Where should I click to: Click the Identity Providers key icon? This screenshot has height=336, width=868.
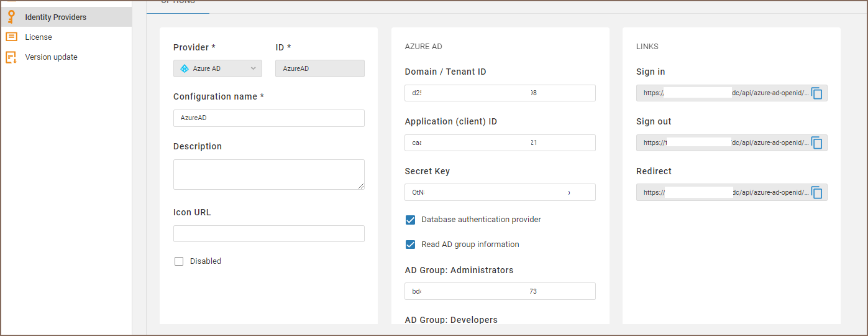(11, 17)
